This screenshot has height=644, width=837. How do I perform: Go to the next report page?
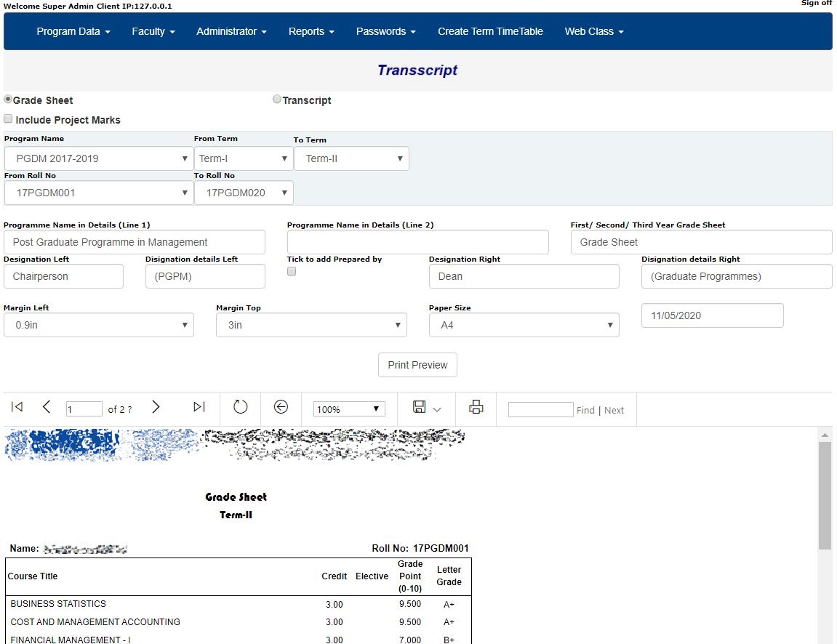click(156, 408)
